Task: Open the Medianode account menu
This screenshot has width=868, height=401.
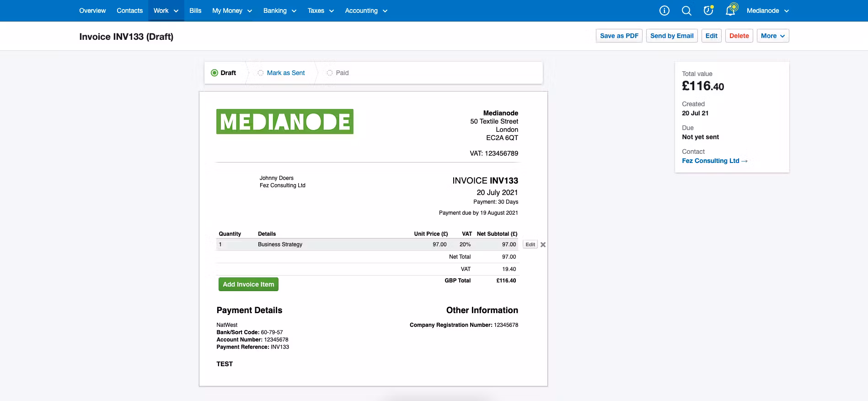Action: [767, 11]
